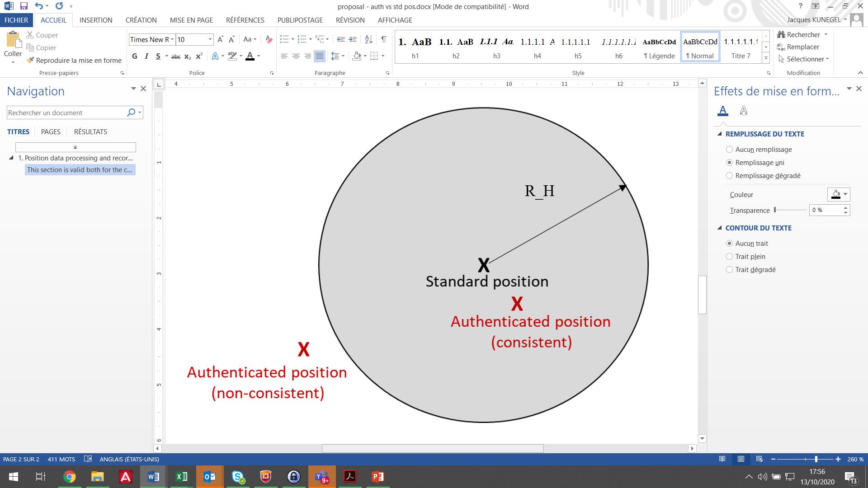The height and width of the screenshot is (488, 868).
Task: Toggle italic formatting icon
Action: point(146,56)
